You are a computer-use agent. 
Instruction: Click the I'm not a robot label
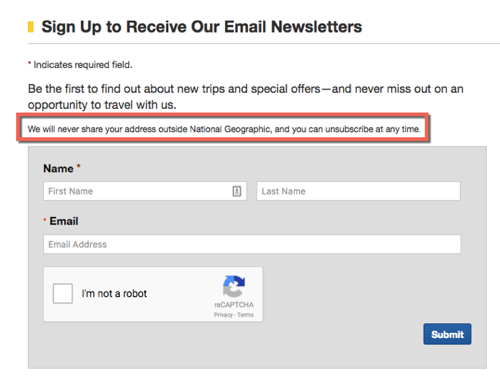(x=114, y=293)
